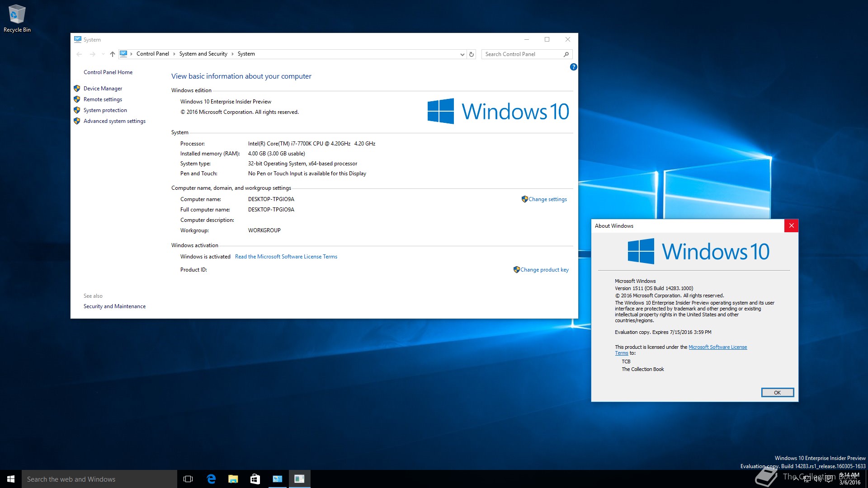Click the Intel Core i7-7700K processor text

tap(311, 144)
